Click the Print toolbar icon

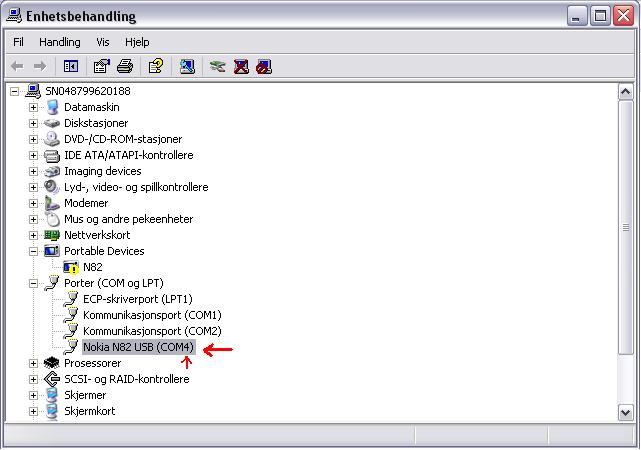(125, 66)
